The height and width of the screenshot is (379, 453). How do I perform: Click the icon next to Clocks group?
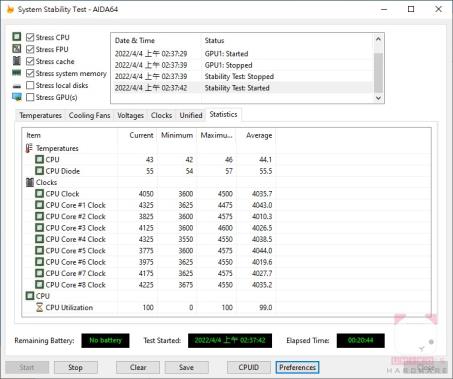pos(30,182)
